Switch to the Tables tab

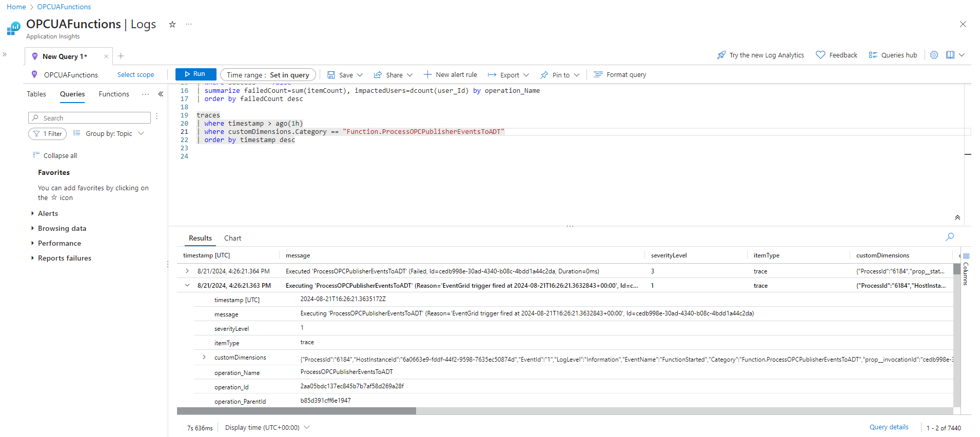pos(36,94)
